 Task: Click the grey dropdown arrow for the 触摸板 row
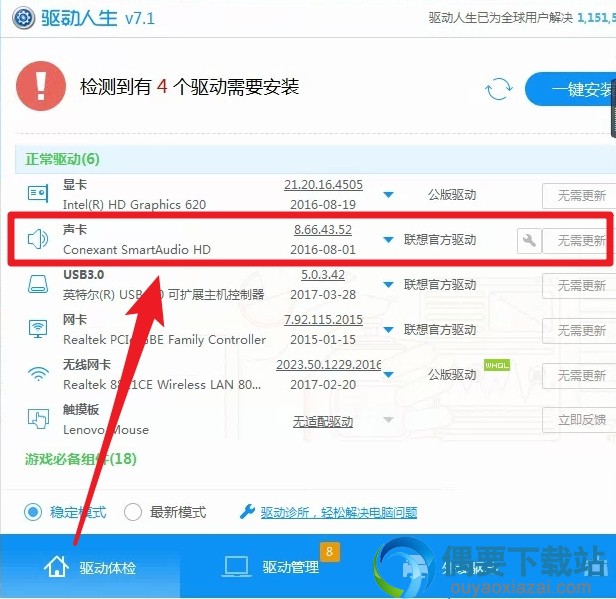click(388, 420)
